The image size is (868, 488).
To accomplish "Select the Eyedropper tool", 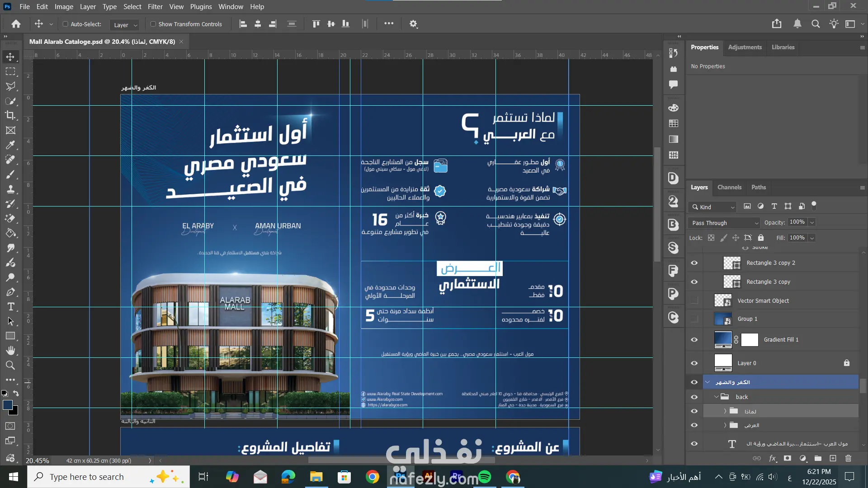I will click(x=10, y=145).
